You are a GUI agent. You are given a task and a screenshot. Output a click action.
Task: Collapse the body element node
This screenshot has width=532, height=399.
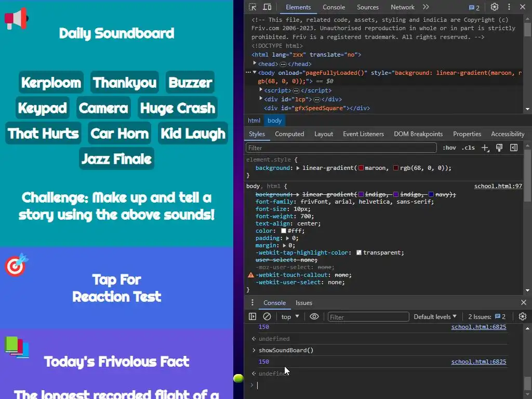[x=255, y=72]
